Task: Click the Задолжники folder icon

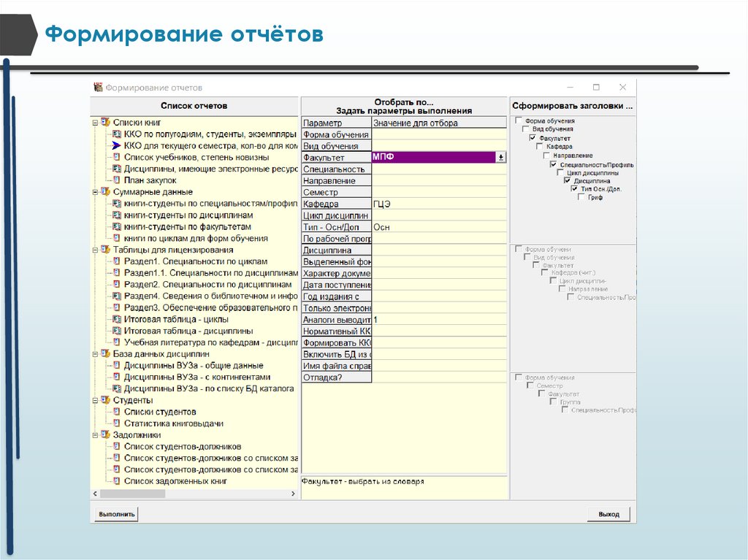Action: pyautogui.click(x=105, y=435)
